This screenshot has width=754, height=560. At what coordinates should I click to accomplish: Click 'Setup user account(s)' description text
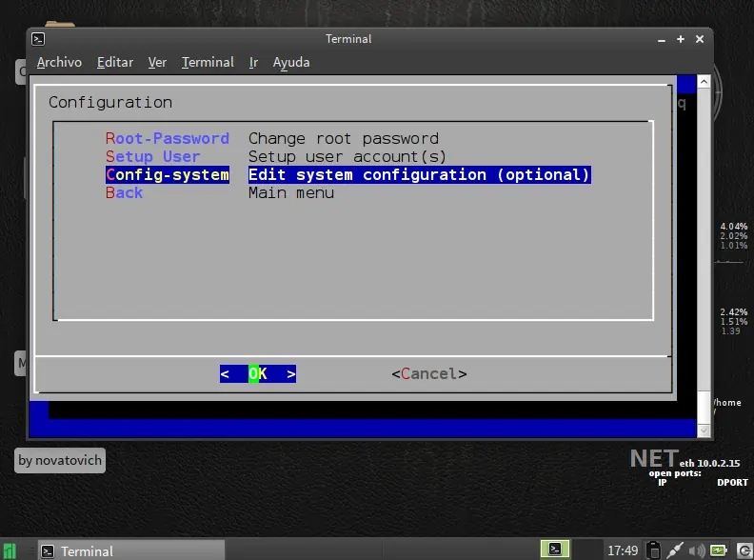(347, 156)
